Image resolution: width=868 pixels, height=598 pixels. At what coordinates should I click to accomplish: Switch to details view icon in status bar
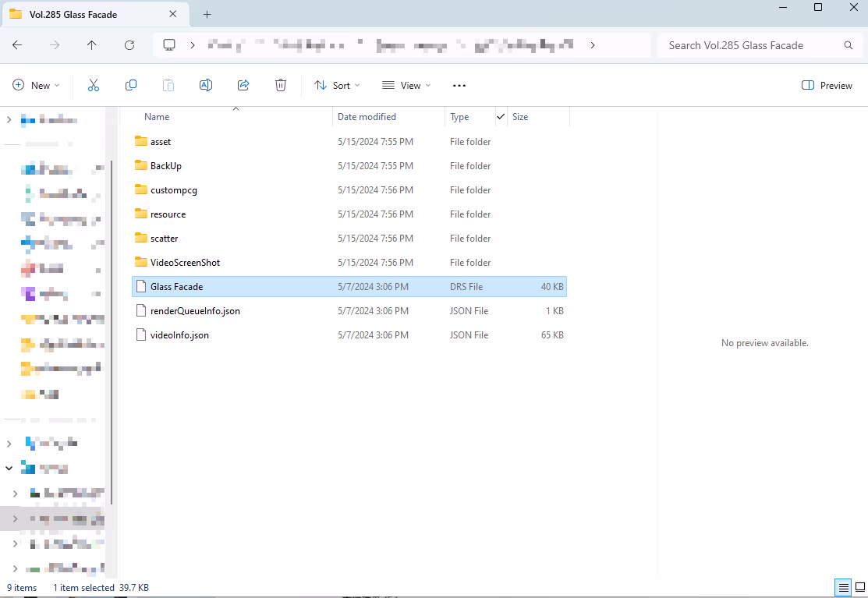[x=843, y=588]
